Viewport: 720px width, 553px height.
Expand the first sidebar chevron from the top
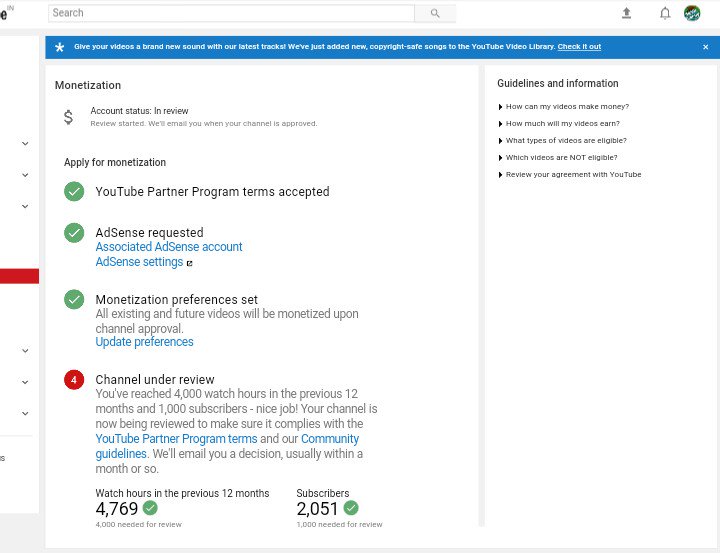pos(25,144)
